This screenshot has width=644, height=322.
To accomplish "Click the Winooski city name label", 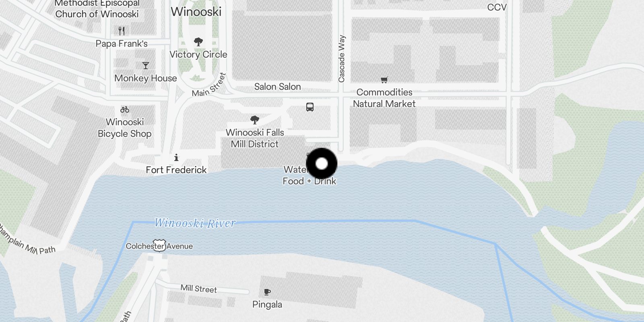I will click(x=196, y=12).
